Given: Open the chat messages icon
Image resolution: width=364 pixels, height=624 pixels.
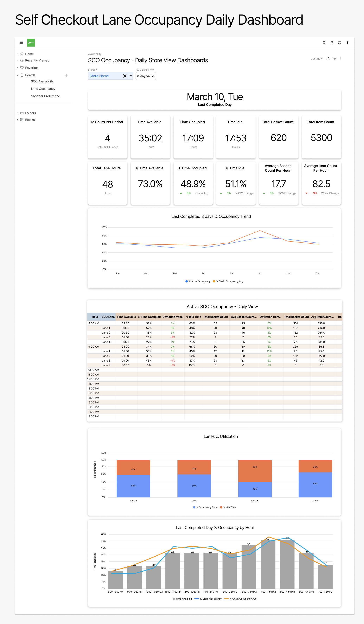Looking at the screenshot, I should tap(340, 43).
